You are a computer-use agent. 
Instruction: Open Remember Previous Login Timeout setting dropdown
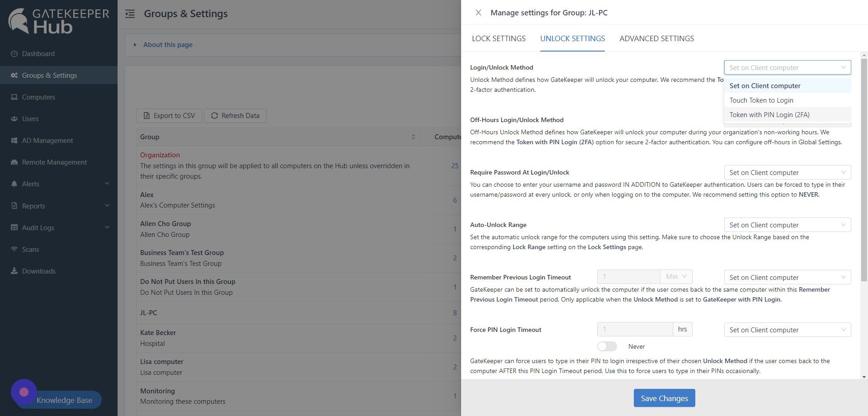[787, 277]
